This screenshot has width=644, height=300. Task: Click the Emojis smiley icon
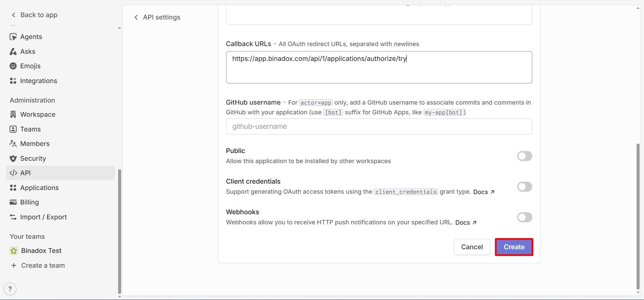[x=13, y=66]
